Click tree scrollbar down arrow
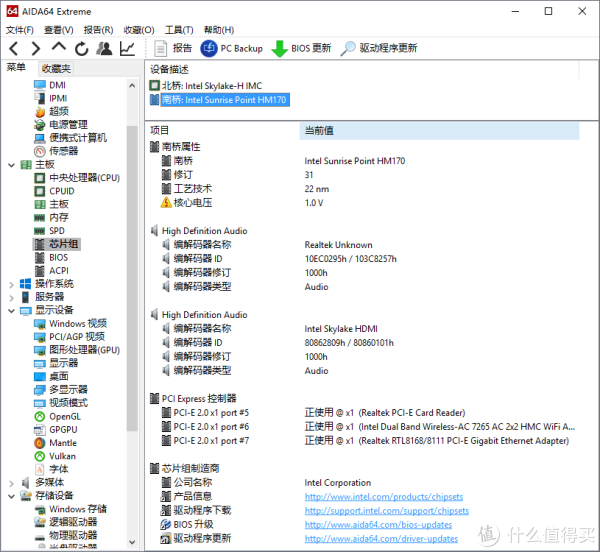Screen dimensions: 600x552 (132, 542)
